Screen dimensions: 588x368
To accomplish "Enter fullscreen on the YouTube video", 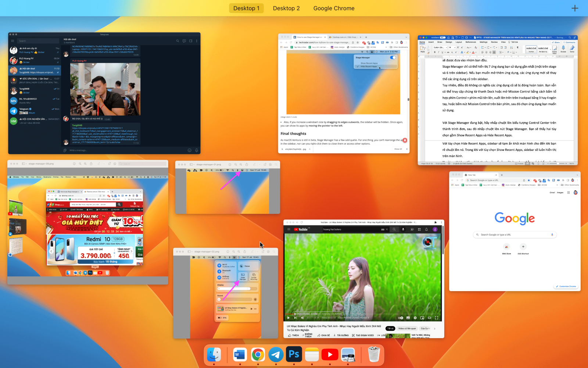I will 437,318.
